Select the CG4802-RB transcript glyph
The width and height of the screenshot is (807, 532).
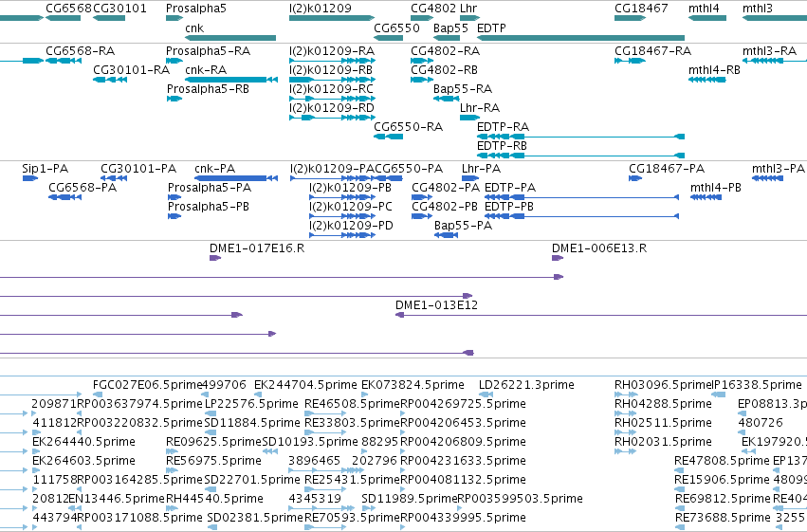coord(422,80)
